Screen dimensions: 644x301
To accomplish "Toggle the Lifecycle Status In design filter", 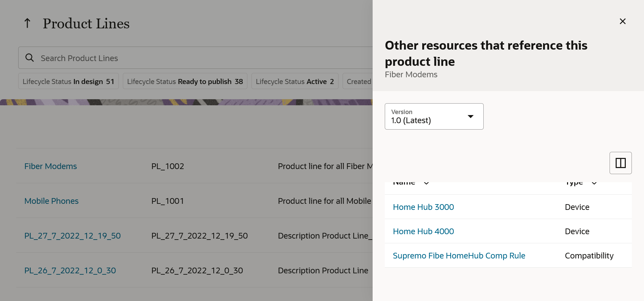I will tap(69, 81).
